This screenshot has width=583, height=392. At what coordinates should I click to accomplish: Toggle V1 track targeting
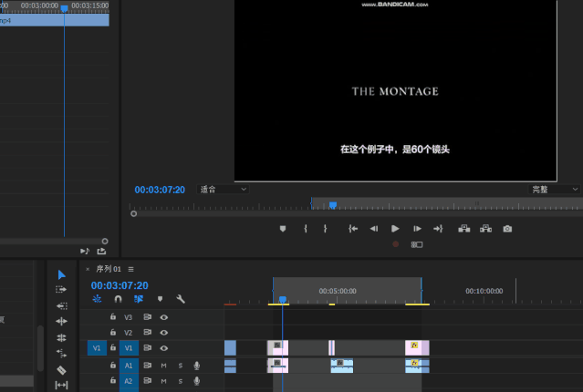point(129,348)
